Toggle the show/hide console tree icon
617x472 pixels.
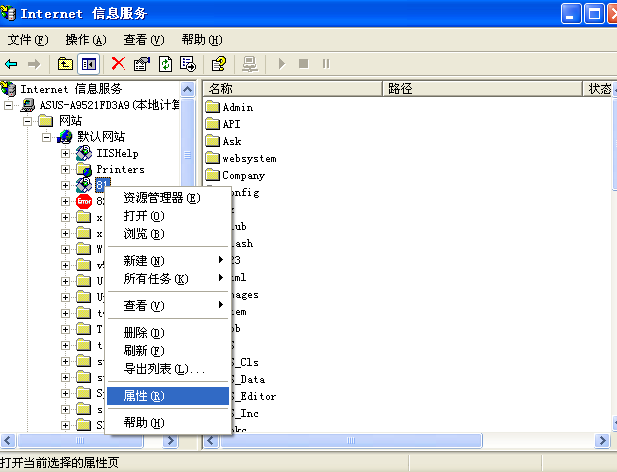coord(89,64)
